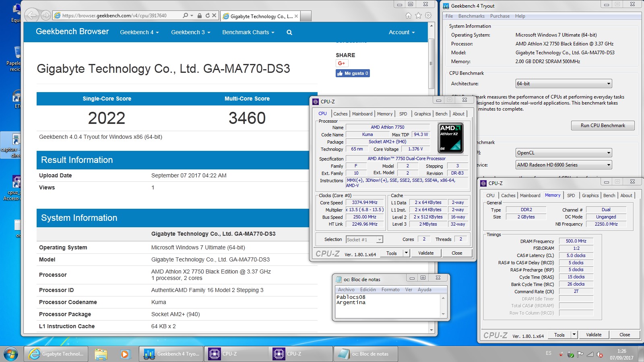
Task: Switch to second CPU-Z taskbar button
Action: tap(301, 354)
